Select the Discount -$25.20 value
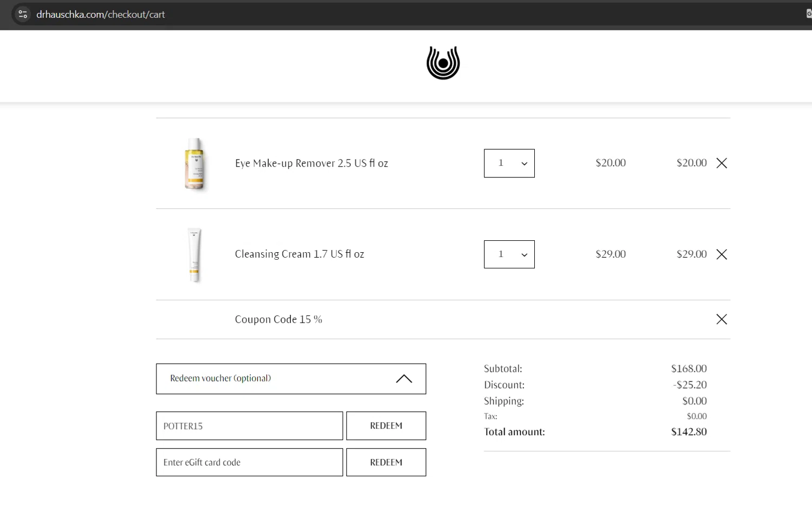The width and height of the screenshot is (812, 506). click(690, 385)
